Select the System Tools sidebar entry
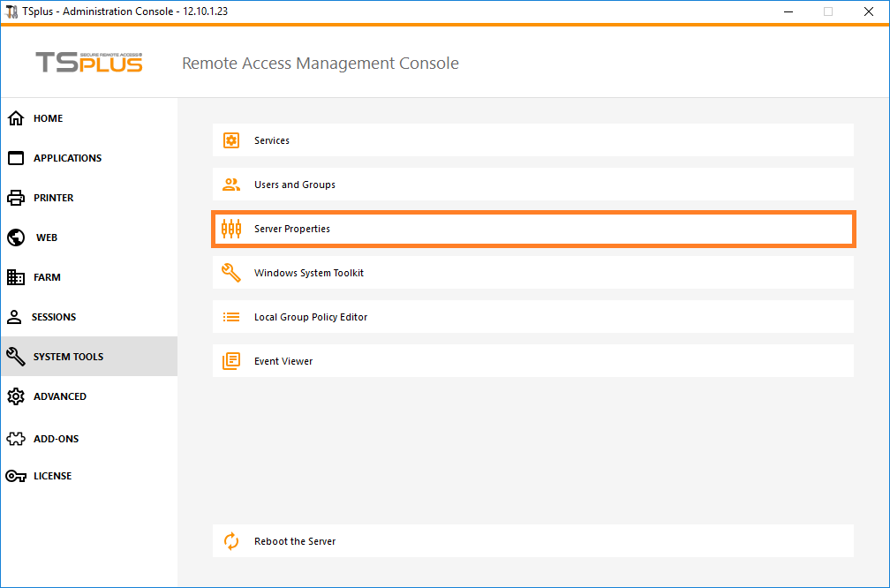 68,357
